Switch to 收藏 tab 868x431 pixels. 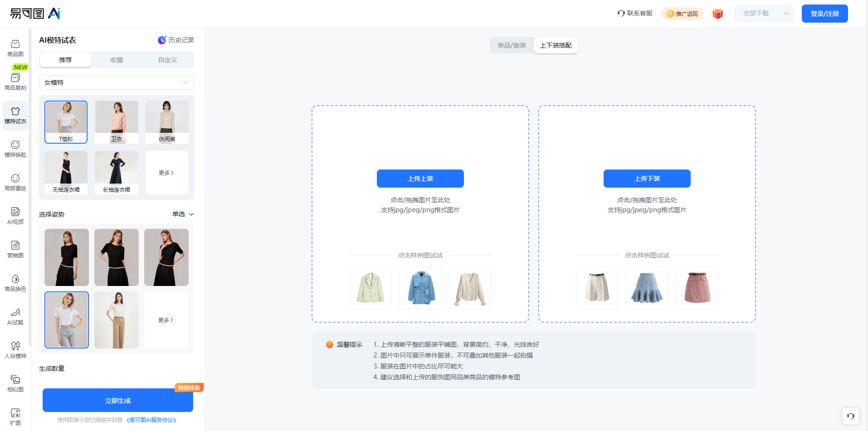tap(117, 60)
